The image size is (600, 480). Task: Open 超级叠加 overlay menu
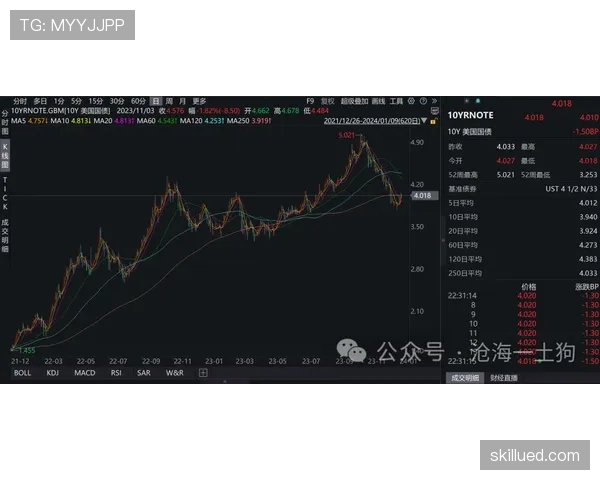354,101
